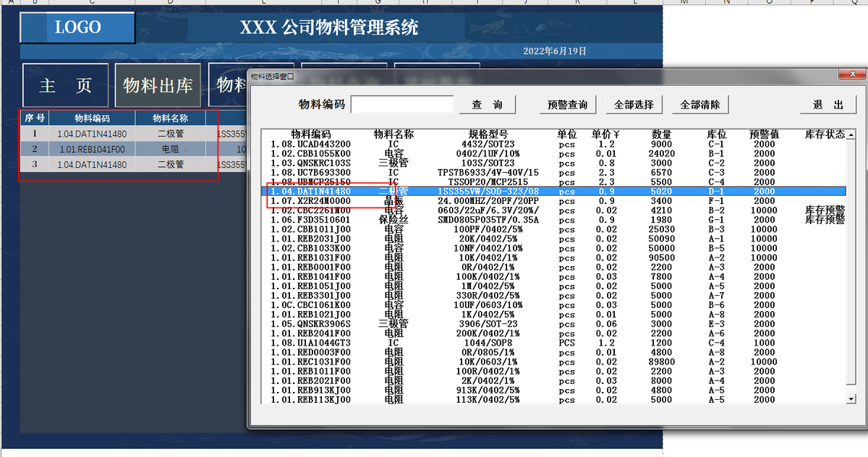Select the 序号 header cell in the sheet
Screen dimensions: 868x457
35,118
